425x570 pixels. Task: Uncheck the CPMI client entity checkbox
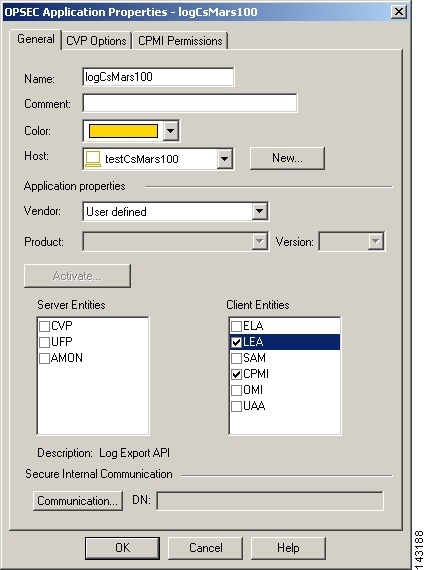click(x=236, y=374)
